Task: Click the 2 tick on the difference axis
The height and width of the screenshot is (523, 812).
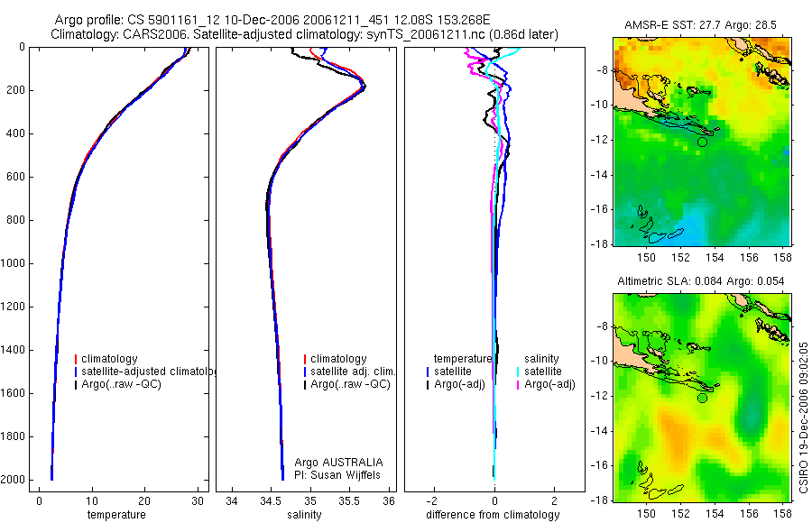Action: click(555, 501)
